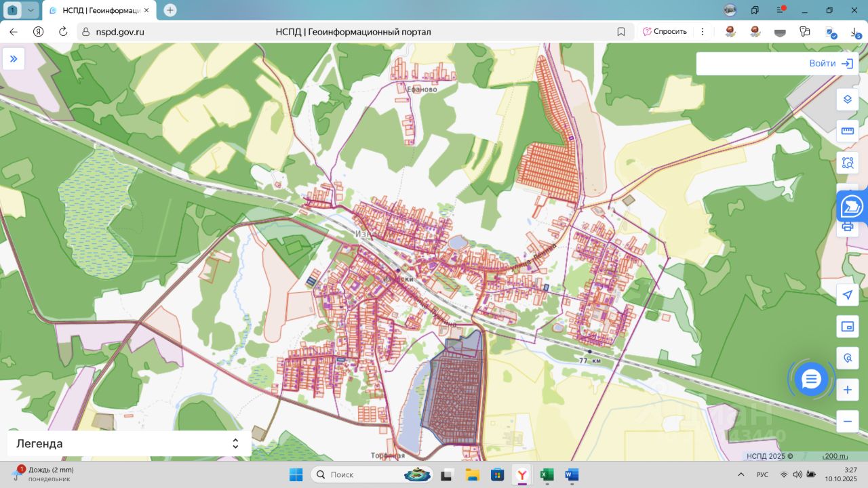
Task: Open the tab groups dropdown arrow
Action: click(x=31, y=10)
